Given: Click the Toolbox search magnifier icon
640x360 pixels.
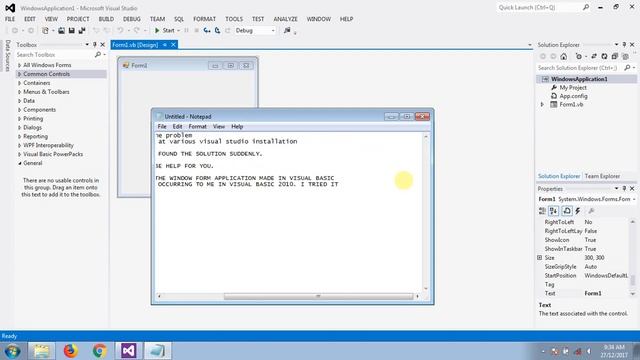Looking at the screenshot, I should pos(98,54).
